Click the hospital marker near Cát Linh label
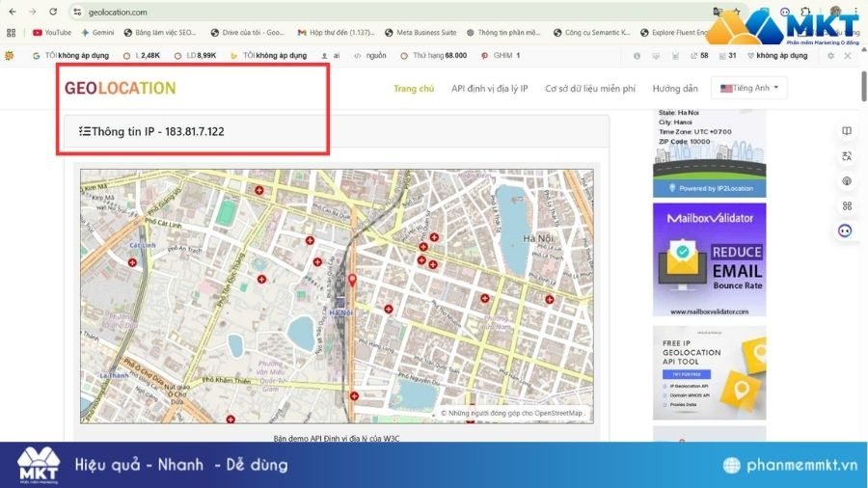Viewport: 868px width, 488px height. point(132,263)
